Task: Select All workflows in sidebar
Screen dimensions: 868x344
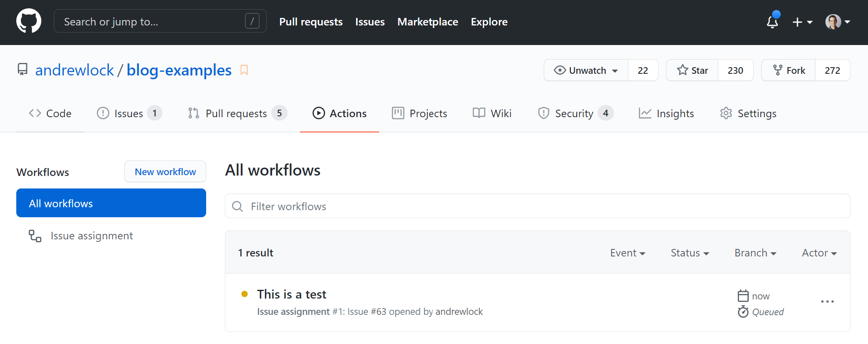Action: pyautogui.click(x=111, y=203)
